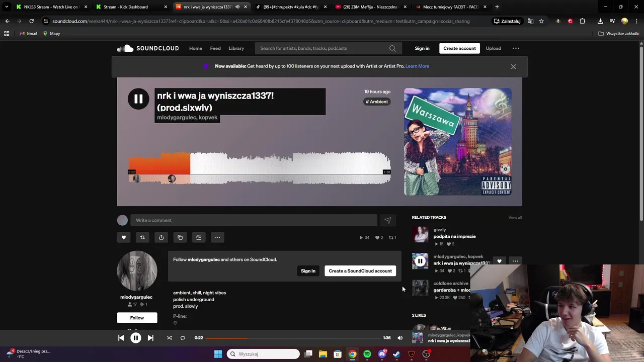Toggle repeat in the player bar
Screen dimensions: 644x362
point(183,338)
